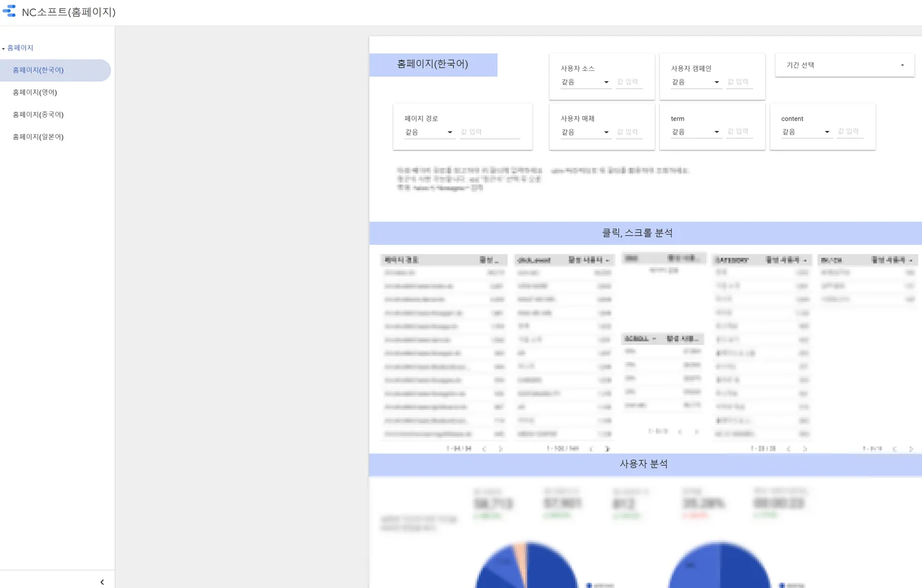Go to next page of CATEGORY table
The width and height of the screenshot is (922, 588).
(x=805, y=449)
